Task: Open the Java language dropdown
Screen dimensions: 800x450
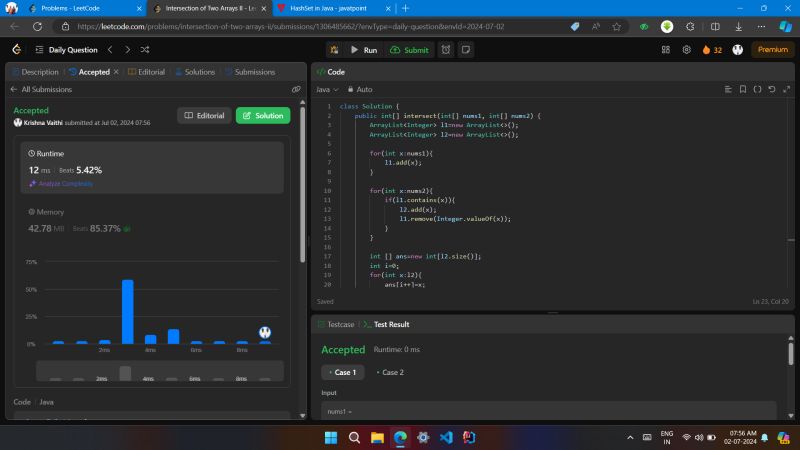Action: coord(326,89)
